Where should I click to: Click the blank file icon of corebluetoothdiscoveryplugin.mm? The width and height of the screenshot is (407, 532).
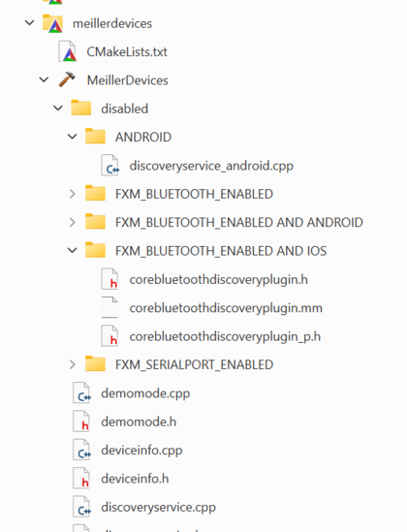pyautogui.click(x=110, y=308)
